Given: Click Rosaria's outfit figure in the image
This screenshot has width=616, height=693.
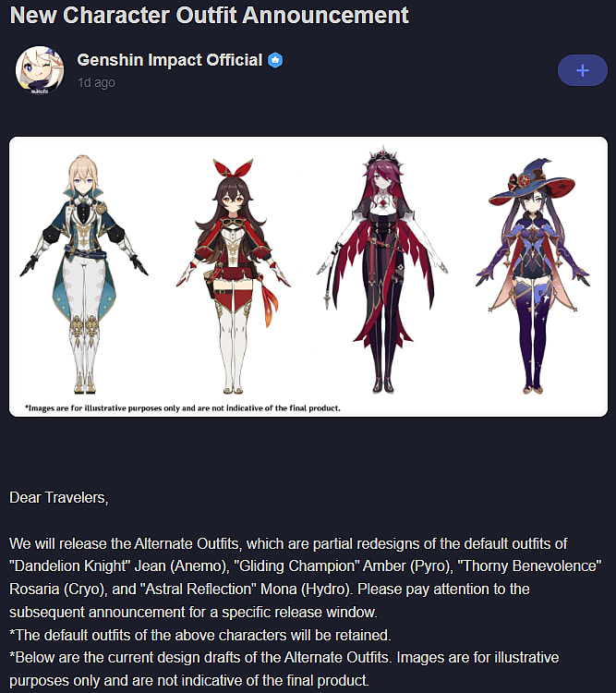Looking at the screenshot, I should click(382, 270).
